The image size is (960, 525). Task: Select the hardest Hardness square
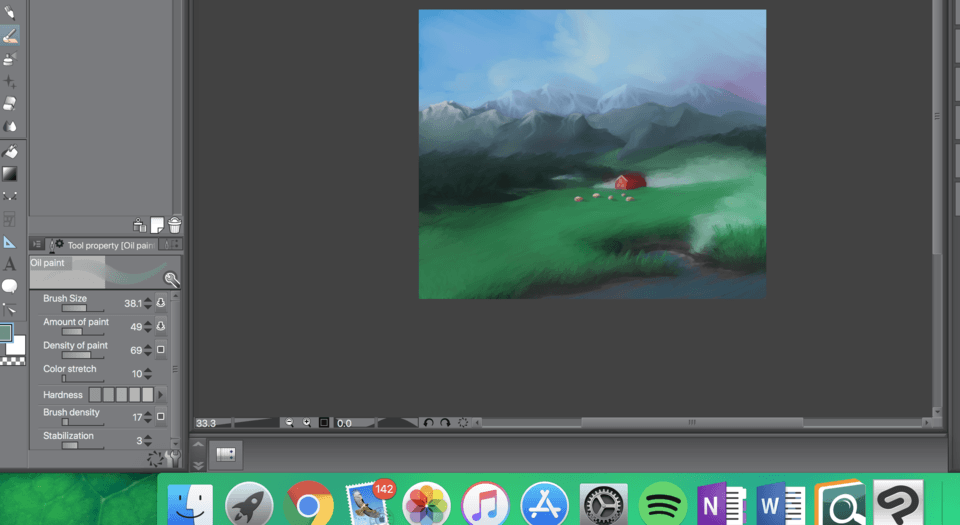pyautogui.click(x=148, y=395)
